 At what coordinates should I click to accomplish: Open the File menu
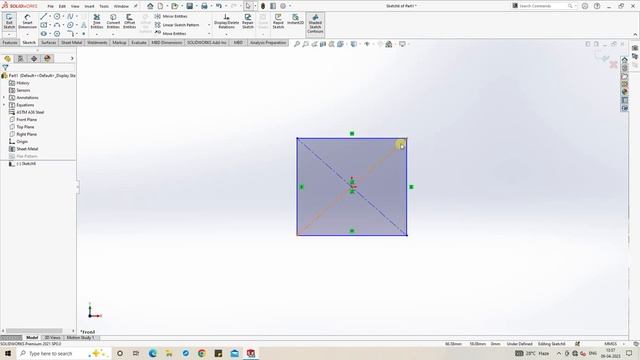50,7
